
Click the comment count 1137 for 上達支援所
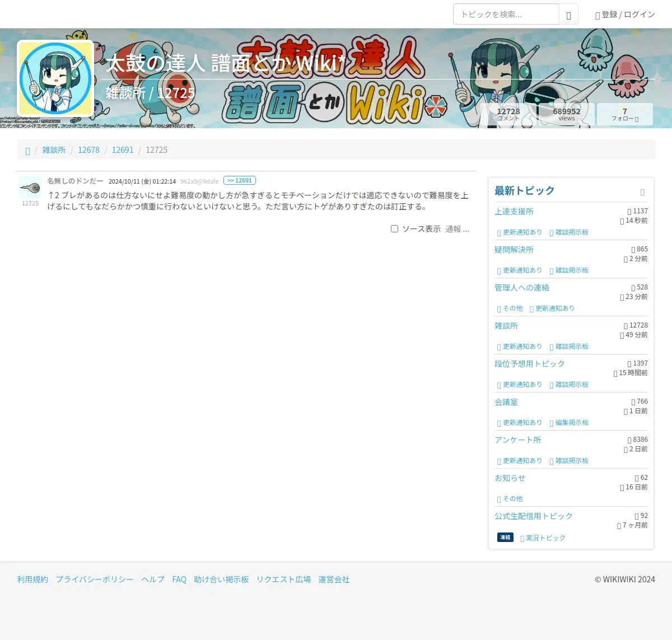coord(637,211)
